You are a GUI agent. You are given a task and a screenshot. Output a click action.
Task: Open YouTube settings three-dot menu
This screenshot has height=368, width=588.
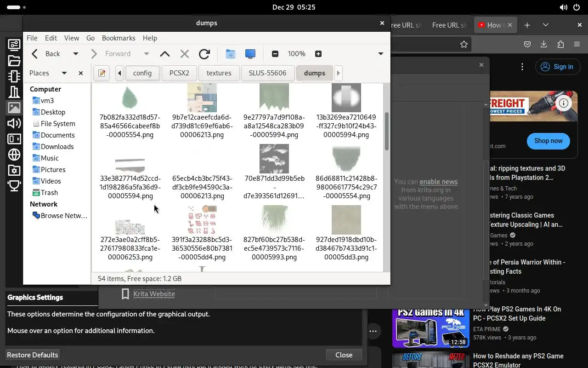click(x=522, y=67)
